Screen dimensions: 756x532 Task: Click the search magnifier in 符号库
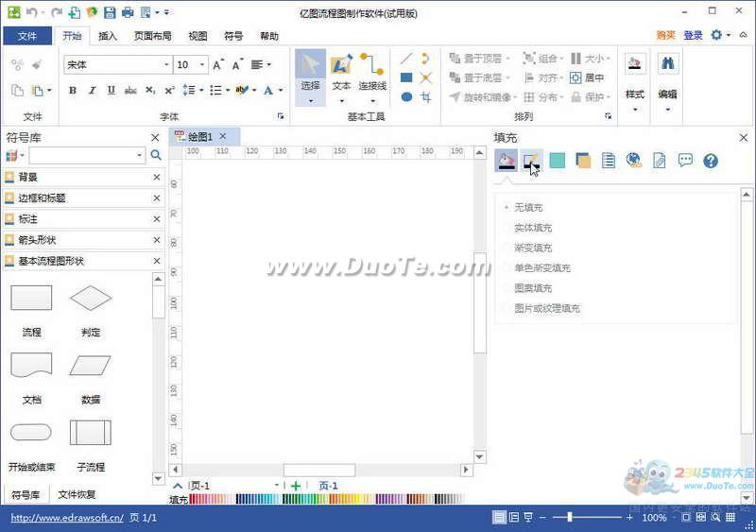156,155
